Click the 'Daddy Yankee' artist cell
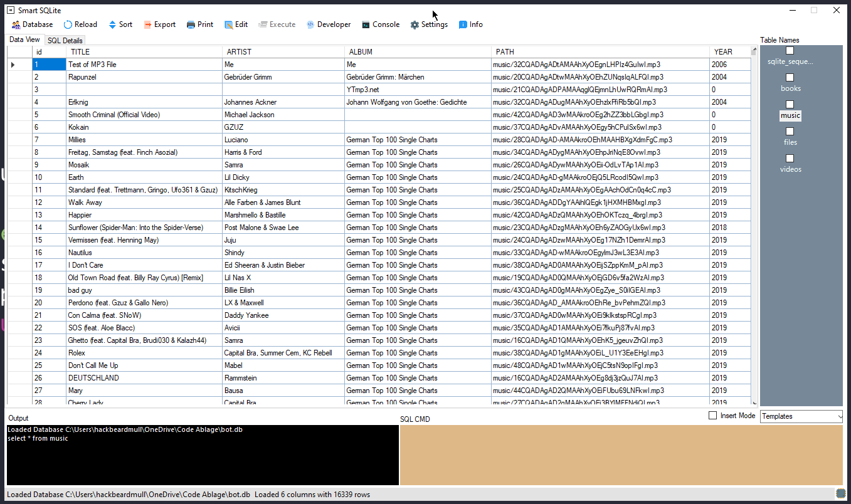This screenshot has height=504, width=851. pyautogui.click(x=283, y=315)
